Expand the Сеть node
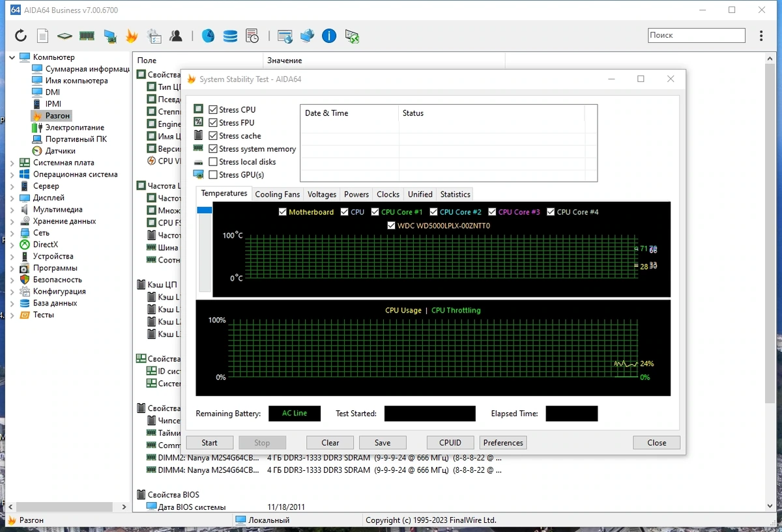The image size is (782, 532). (x=12, y=233)
